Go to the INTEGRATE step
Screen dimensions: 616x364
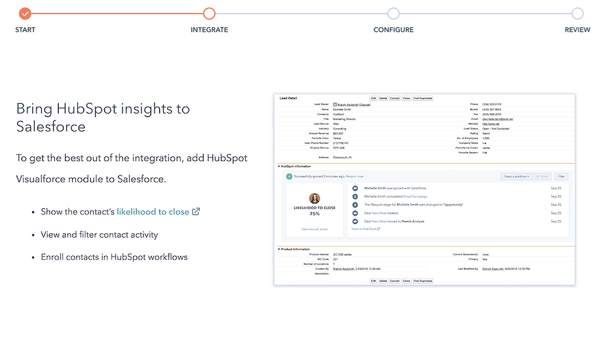(209, 13)
